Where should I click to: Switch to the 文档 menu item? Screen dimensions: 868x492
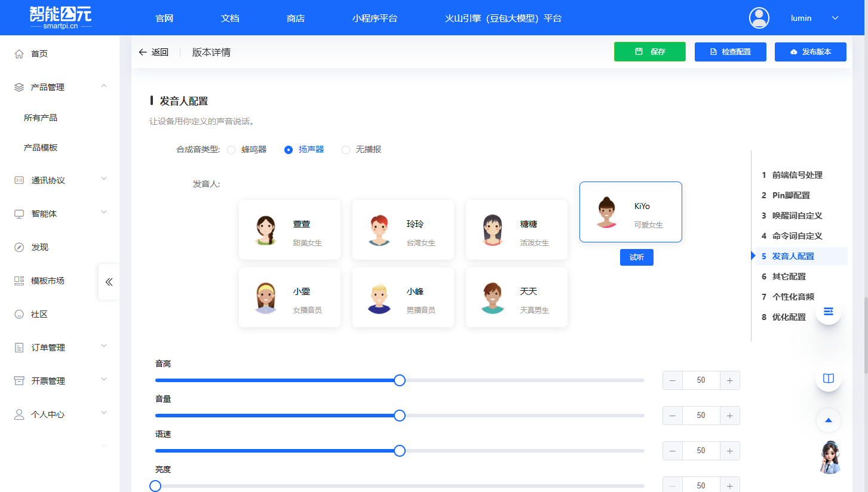tap(229, 18)
